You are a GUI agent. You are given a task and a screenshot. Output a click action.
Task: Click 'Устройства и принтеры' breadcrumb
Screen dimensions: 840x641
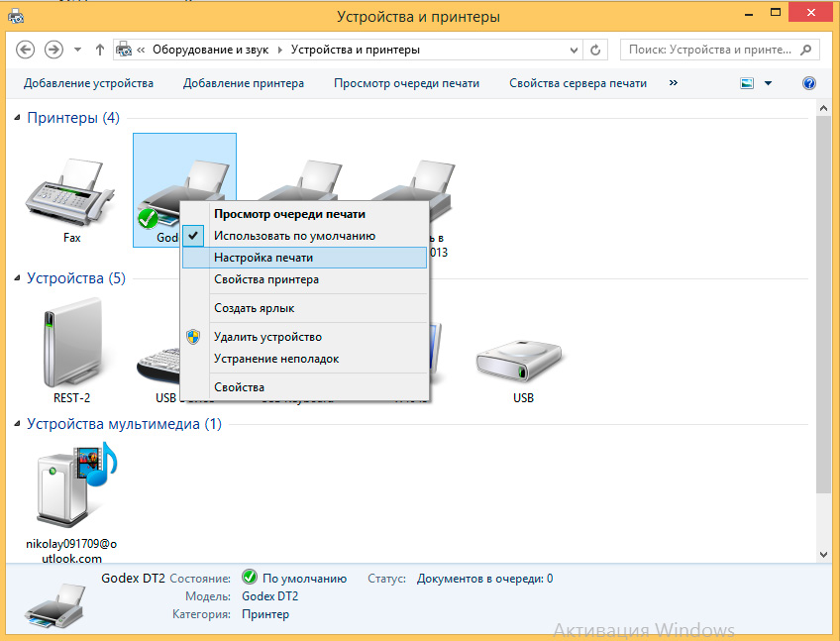(356, 50)
